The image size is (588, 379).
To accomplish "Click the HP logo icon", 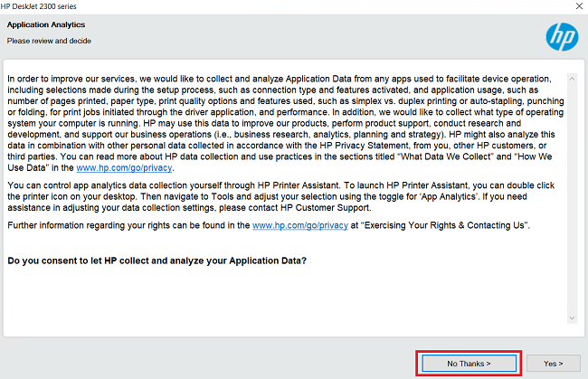I will [x=562, y=37].
